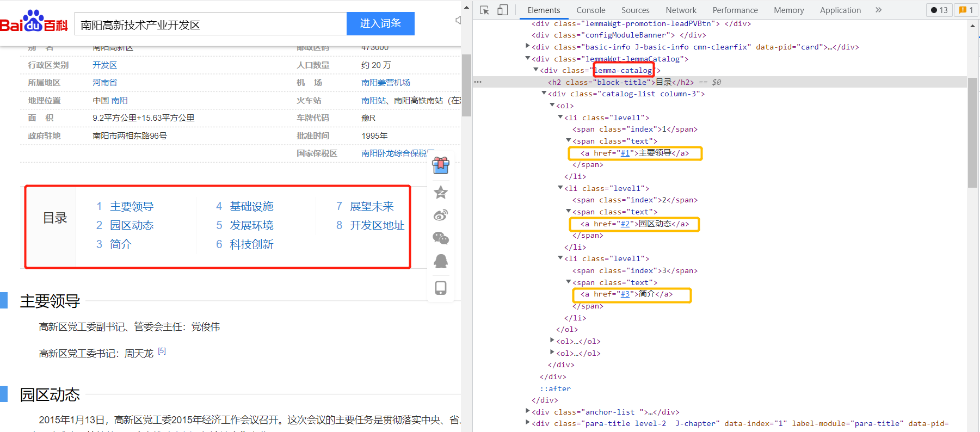Activate DevTools inspect element picker

pos(484,10)
